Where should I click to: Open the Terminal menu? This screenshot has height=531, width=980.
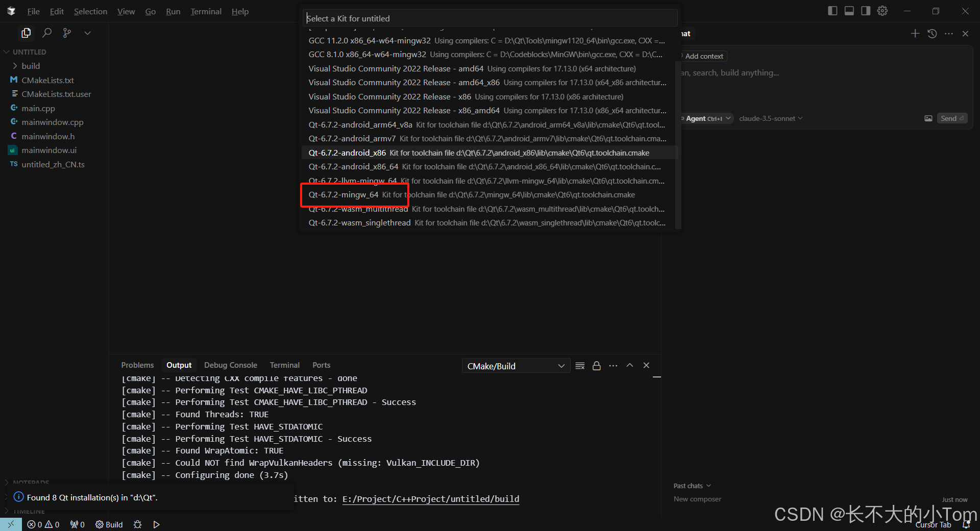pos(206,11)
